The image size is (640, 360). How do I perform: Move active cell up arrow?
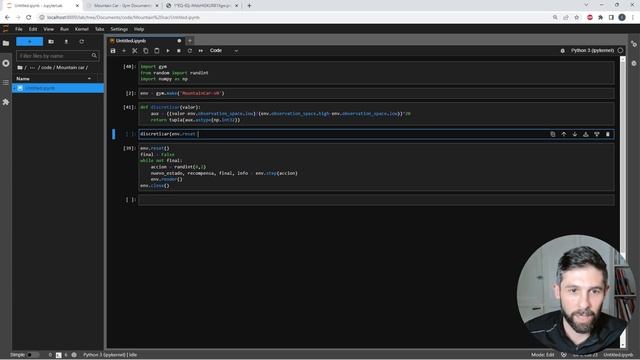point(564,134)
